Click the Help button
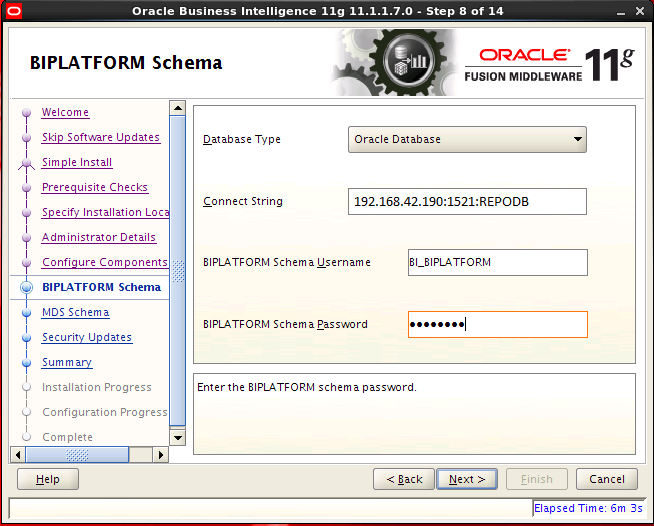 click(x=48, y=479)
